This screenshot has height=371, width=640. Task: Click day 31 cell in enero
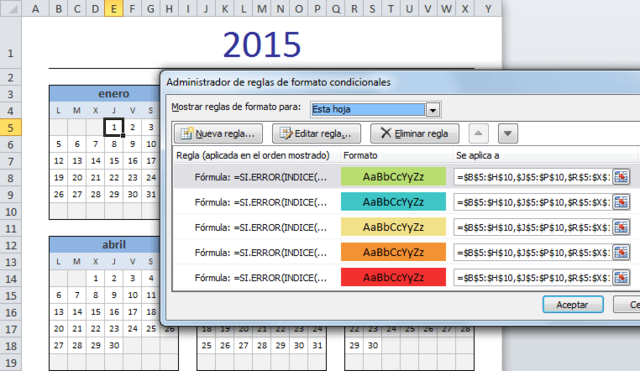coord(151,194)
